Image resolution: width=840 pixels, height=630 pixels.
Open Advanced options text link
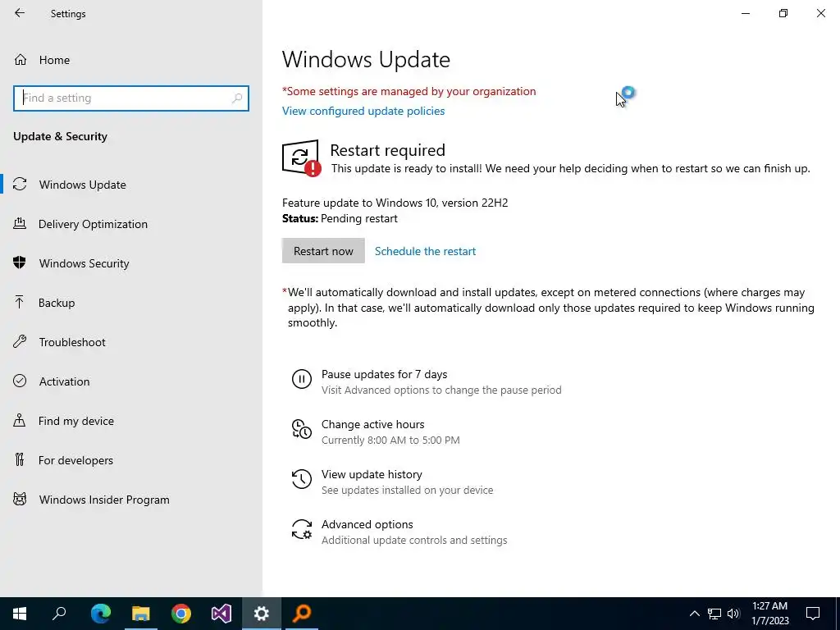coord(367,524)
